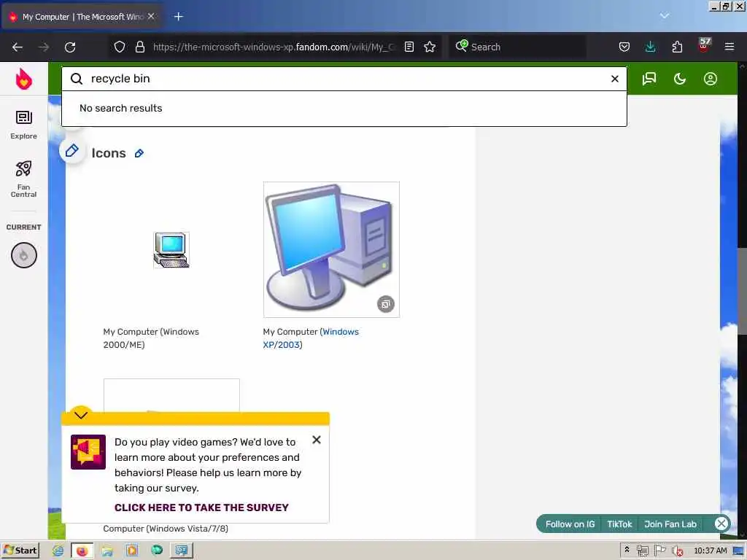The image size is (747, 560).
Task: Click the survey popup logo image
Action: click(x=88, y=452)
